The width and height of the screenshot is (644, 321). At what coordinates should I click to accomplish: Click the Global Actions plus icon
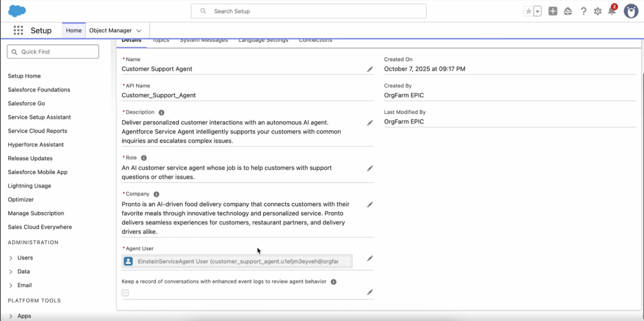553,11
